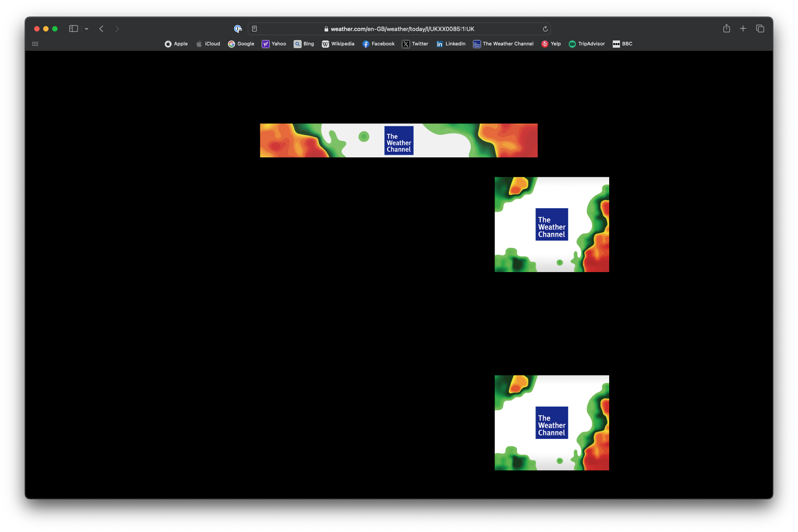Click the lower square Weather Channel image
The height and width of the screenshot is (532, 798).
[552, 423]
